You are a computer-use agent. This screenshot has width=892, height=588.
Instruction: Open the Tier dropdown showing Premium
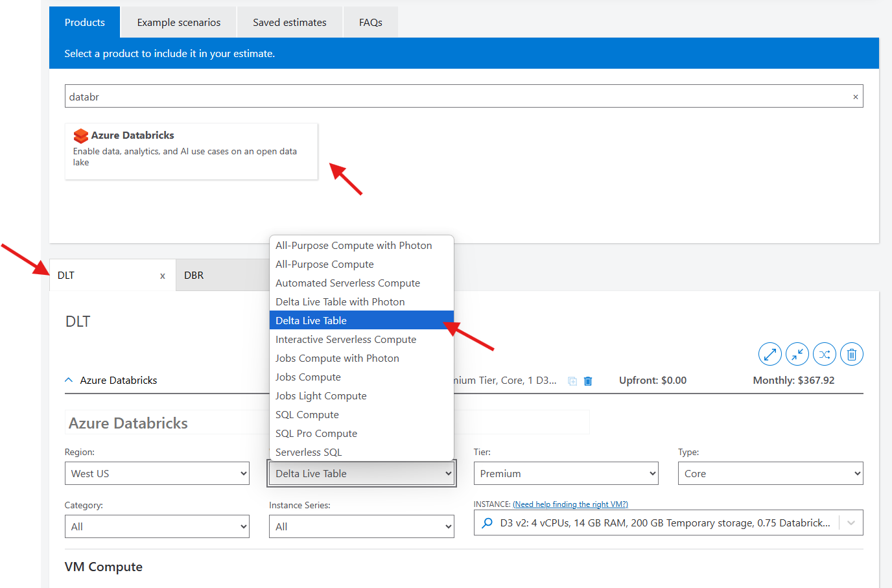pyautogui.click(x=566, y=473)
